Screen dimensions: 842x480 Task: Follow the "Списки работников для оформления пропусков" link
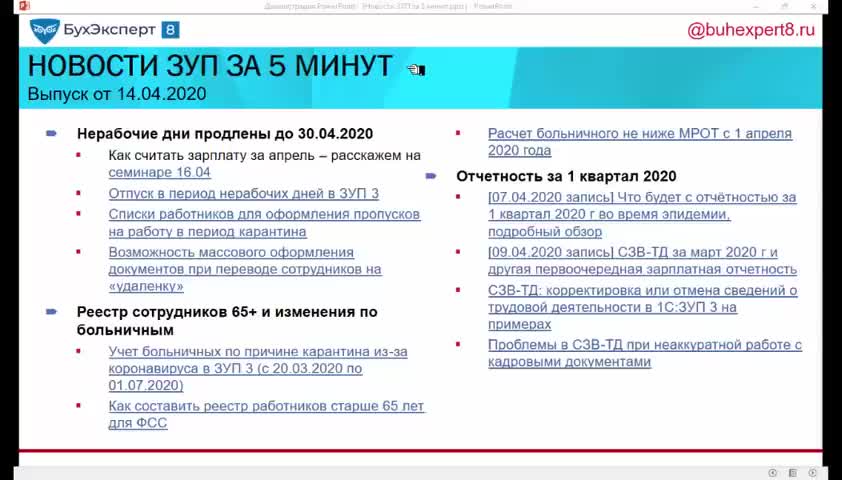(x=264, y=215)
